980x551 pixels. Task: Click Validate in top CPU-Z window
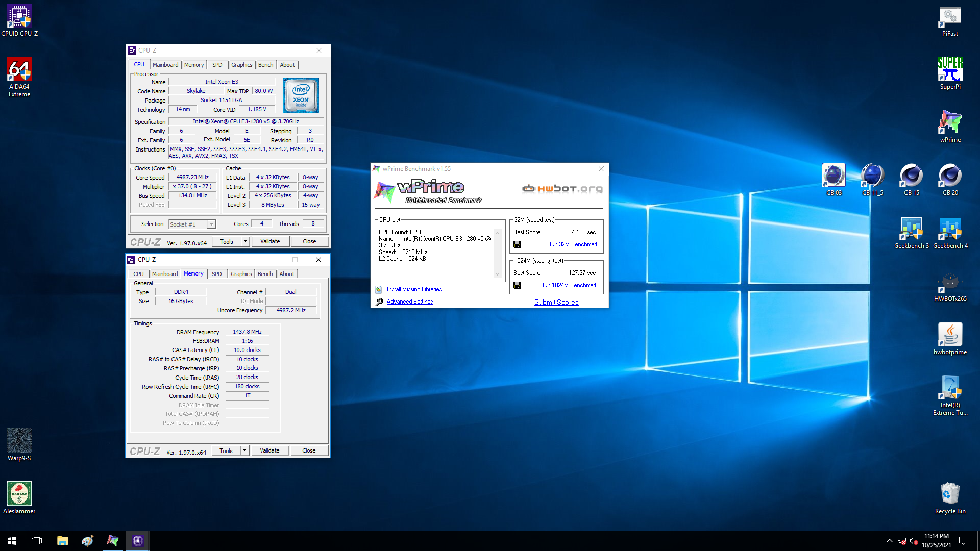click(270, 241)
